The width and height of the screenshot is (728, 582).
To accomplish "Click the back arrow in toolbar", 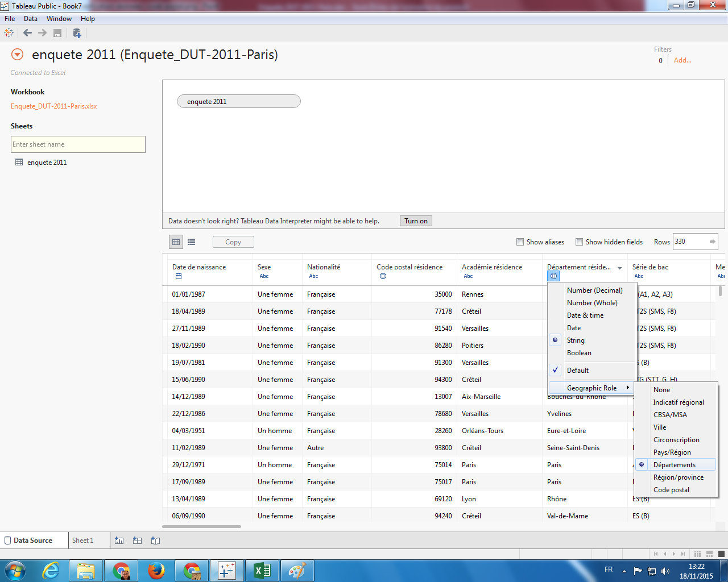I will [27, 33].
